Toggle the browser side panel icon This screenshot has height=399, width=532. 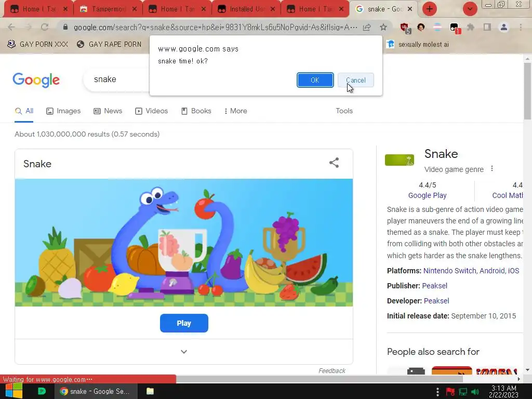[x=487, y=27]
